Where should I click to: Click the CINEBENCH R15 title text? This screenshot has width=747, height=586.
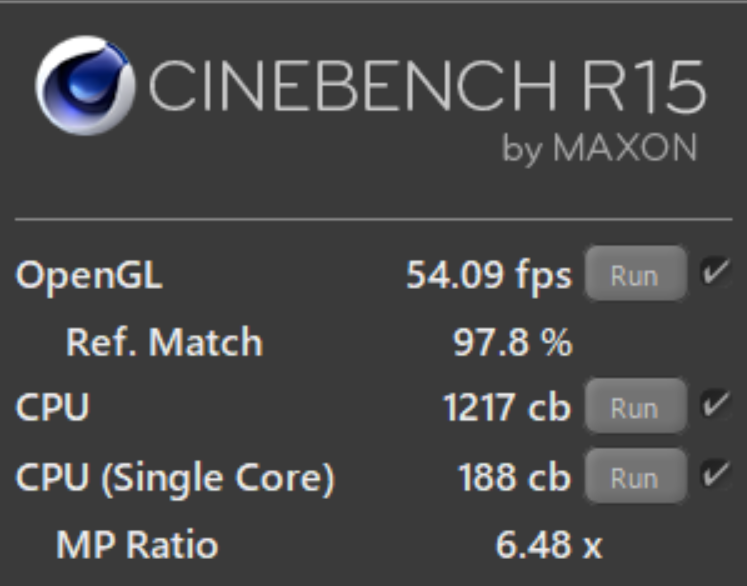coord(427,86)
